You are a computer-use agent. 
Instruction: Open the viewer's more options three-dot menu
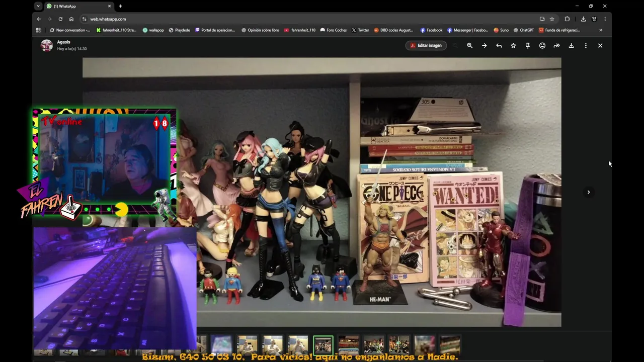586,45
